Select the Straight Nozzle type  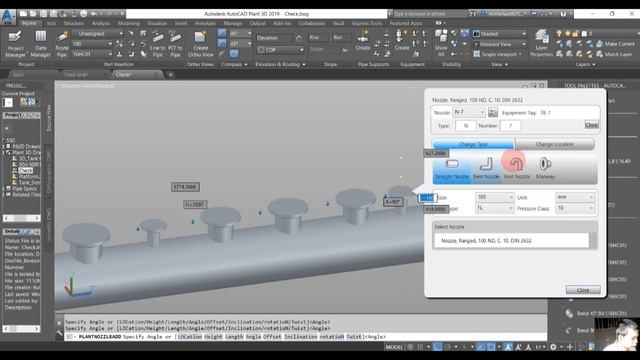[x=452, y=168]
